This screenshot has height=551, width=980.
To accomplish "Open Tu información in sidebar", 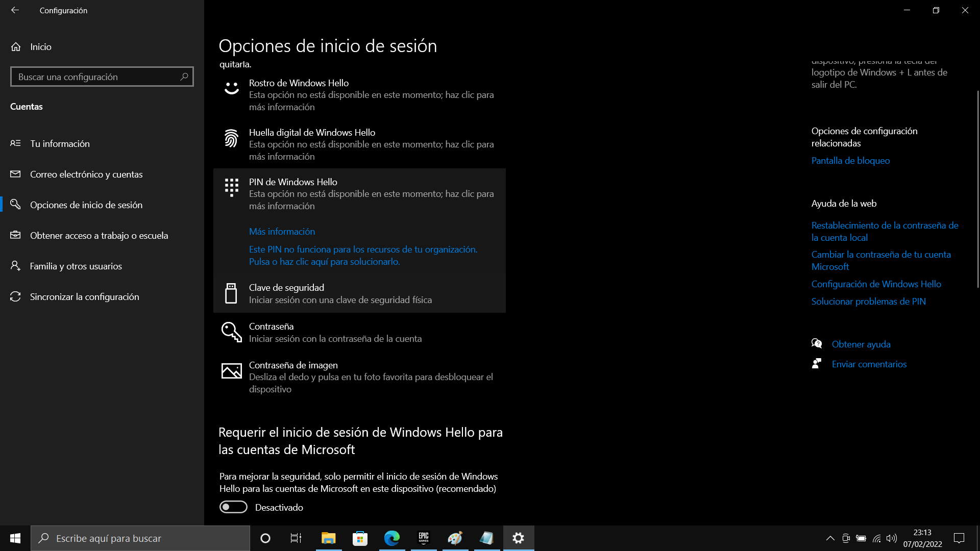I will click(x=60, y=144).
